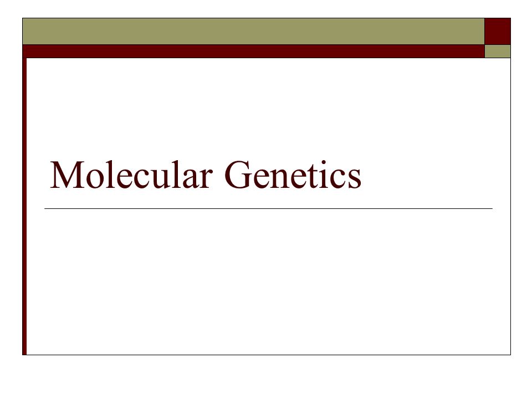Select the dark red square at top-right corner

(498, 31)
